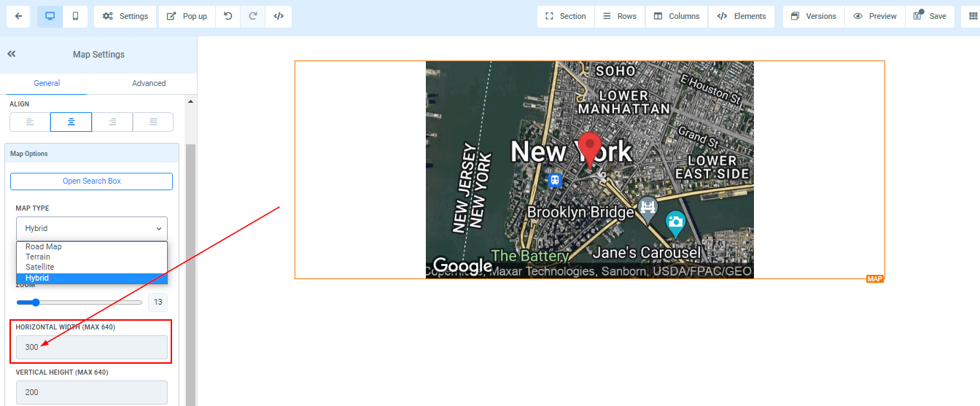Image resolution: width=980 pixels, height=406 pixels.
Task: Click the zoom slider handle
Action: [x=35, y=302]
